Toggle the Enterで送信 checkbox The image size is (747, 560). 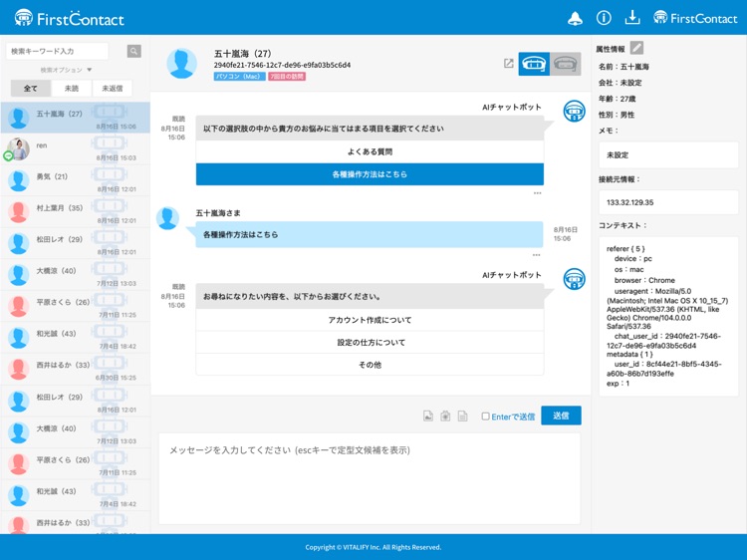[x=485, y=417]
